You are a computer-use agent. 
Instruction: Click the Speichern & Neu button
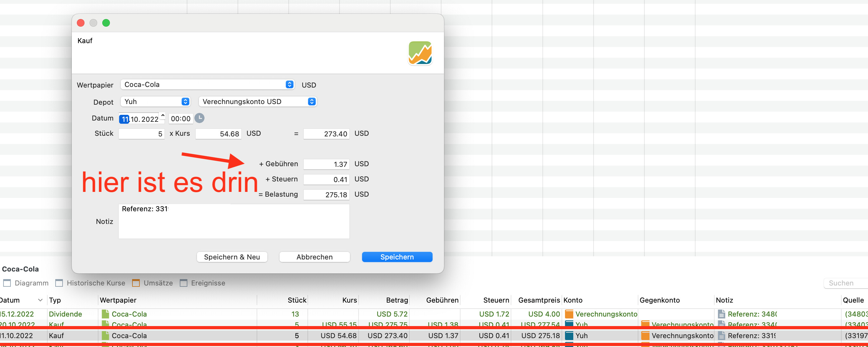pyautogui.click(x=232, y=257)
